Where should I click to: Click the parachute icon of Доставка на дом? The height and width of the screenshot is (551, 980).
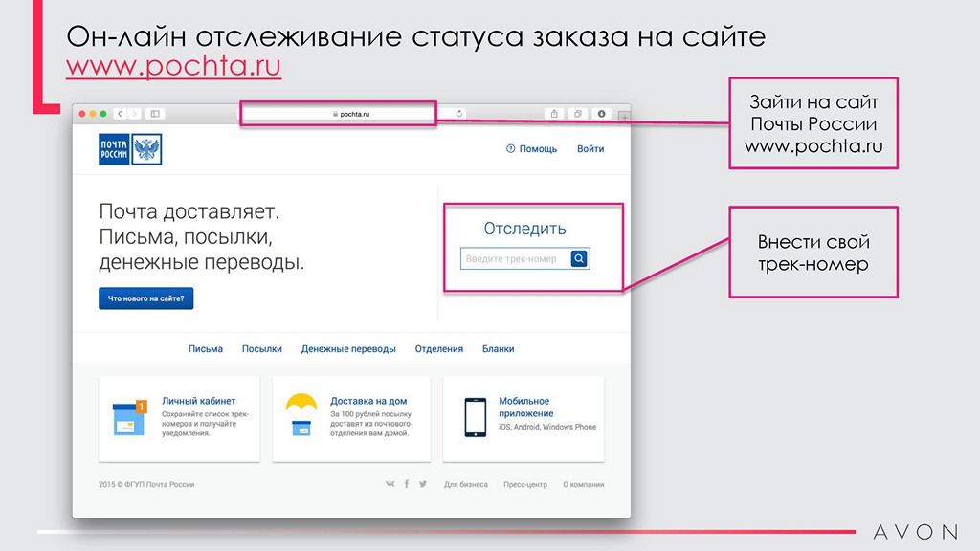coord(301,414)
